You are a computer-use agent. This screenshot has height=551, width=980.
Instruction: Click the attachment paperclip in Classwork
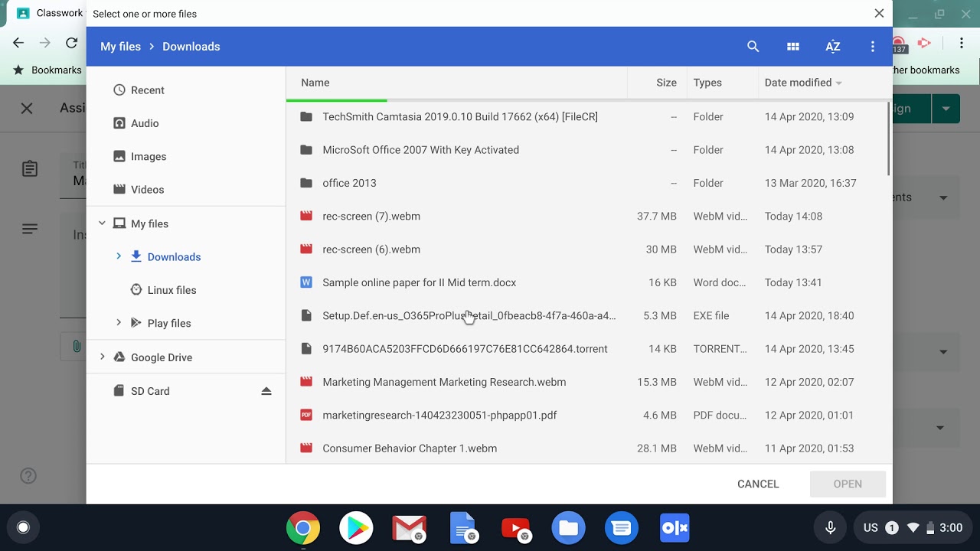tap(77, 347)
